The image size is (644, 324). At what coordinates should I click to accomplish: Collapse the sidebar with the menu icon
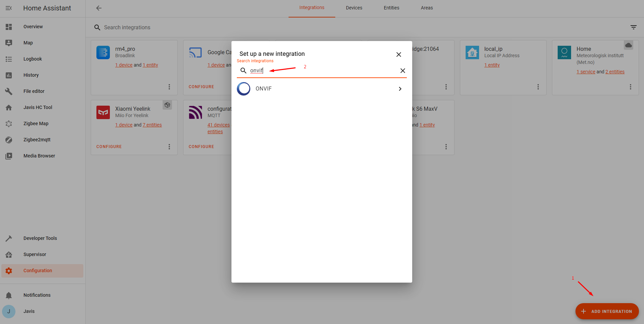[9, 8]
